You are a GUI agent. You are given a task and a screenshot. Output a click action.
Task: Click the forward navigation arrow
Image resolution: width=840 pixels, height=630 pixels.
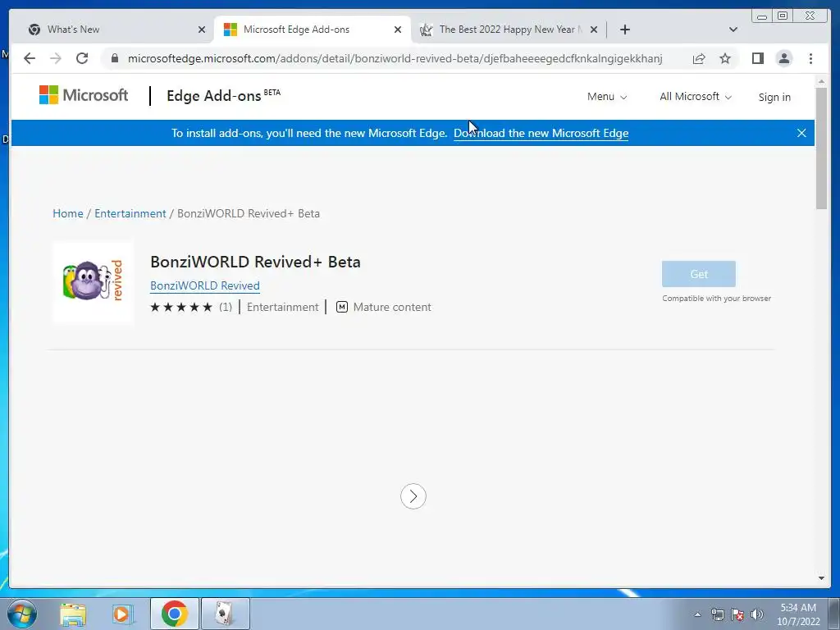pos(56,58)
